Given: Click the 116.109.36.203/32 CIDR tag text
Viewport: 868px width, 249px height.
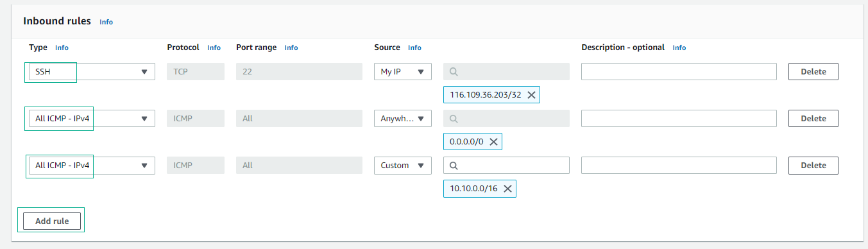Looking at the screenshot, I should coord(486,95).
